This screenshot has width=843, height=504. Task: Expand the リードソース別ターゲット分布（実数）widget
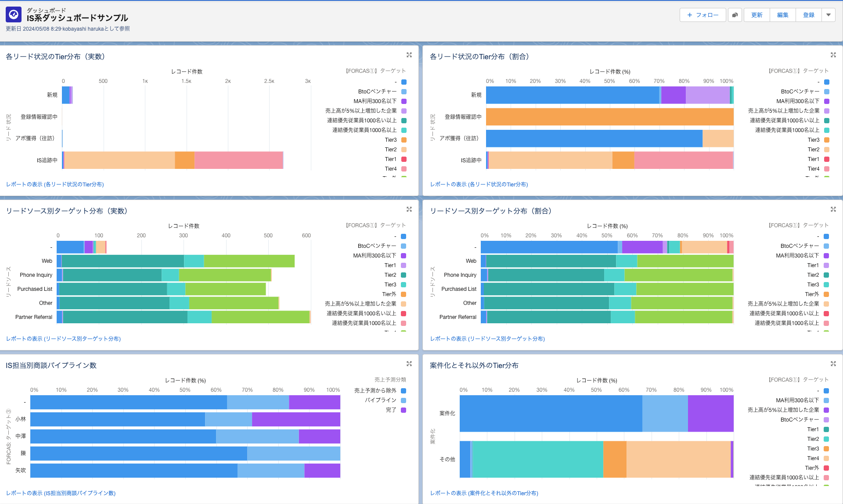(x=409, y=209)
